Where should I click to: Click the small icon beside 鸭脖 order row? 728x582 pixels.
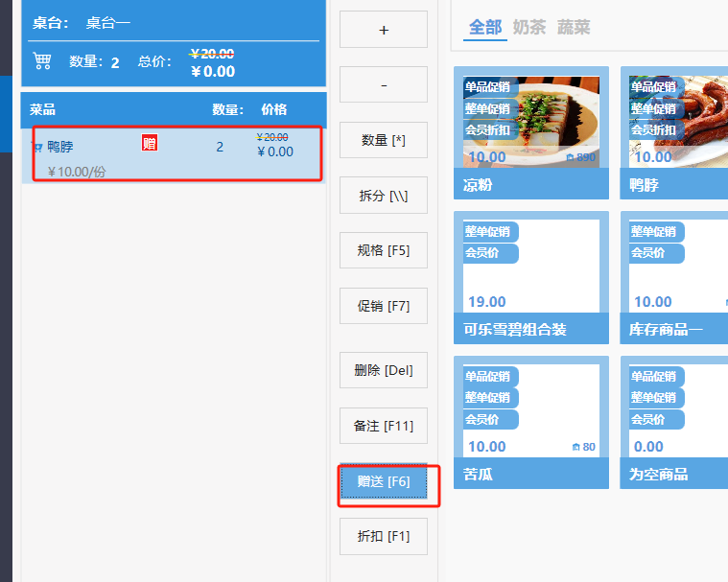tap(37, 148)
